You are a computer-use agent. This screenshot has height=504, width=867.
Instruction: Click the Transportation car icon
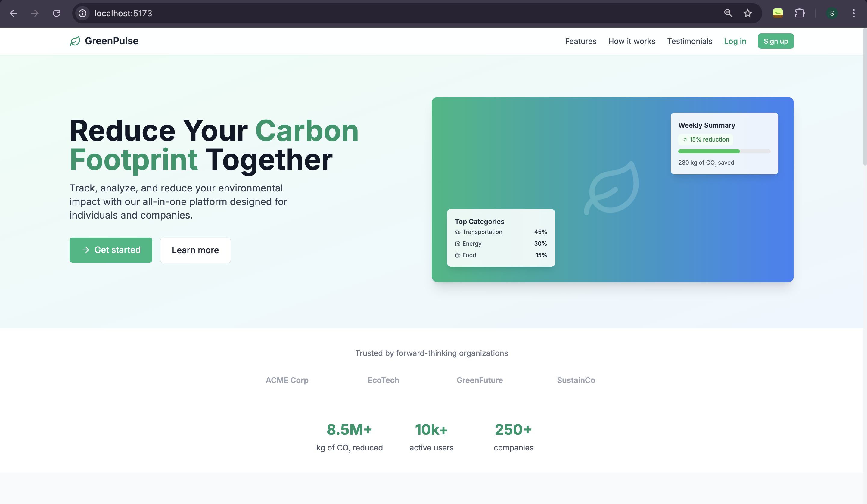click(x=458, y=232)
